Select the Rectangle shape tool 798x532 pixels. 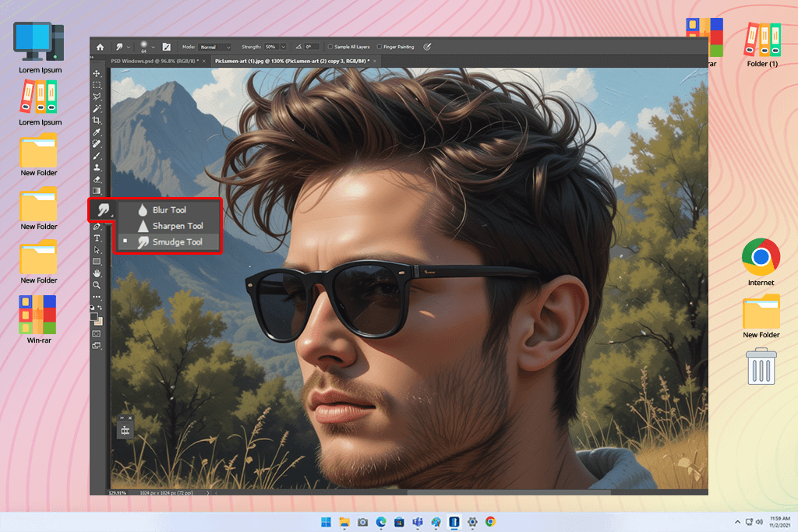tap(97, 262)
